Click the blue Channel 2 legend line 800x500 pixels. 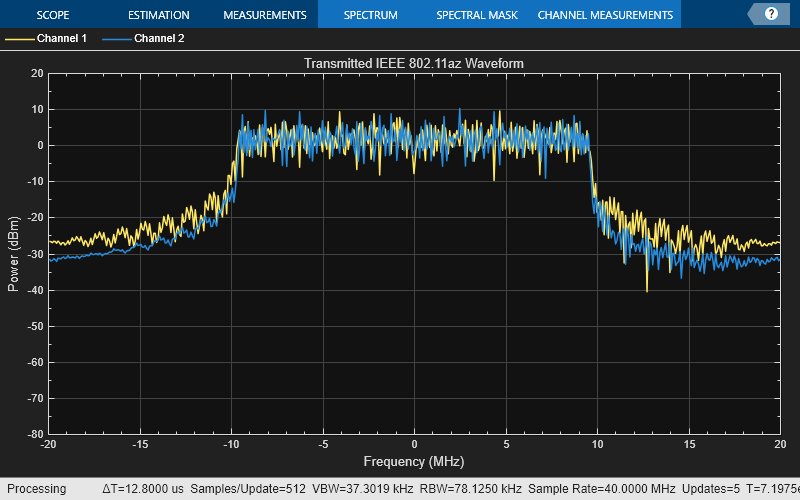(117, 39)
